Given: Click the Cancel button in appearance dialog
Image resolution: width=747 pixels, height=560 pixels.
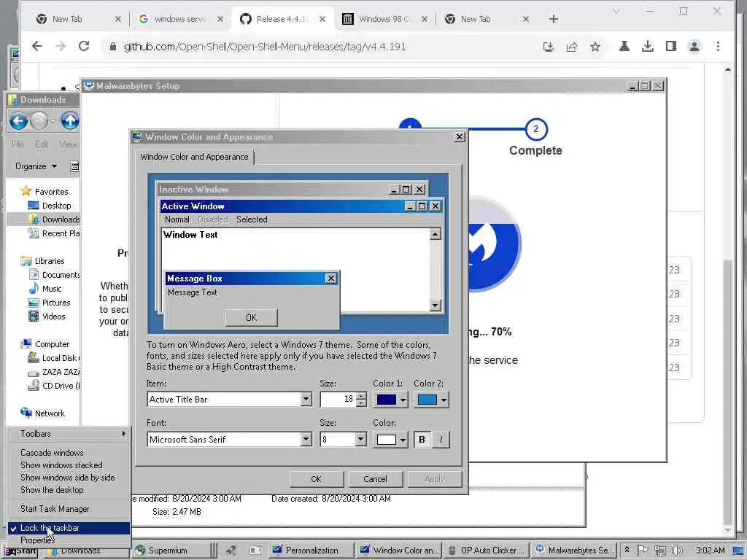Looking at the screenshot, I should point(376,479).
